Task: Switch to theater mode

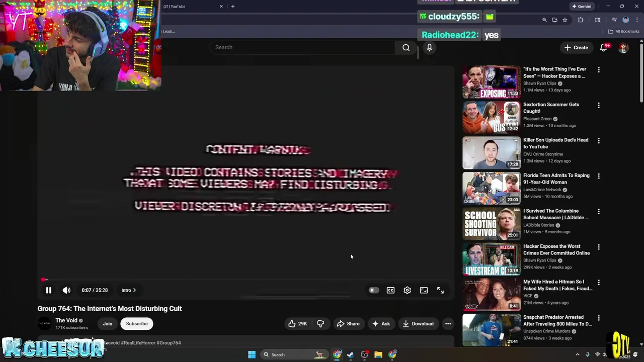Action: (424, 290)
